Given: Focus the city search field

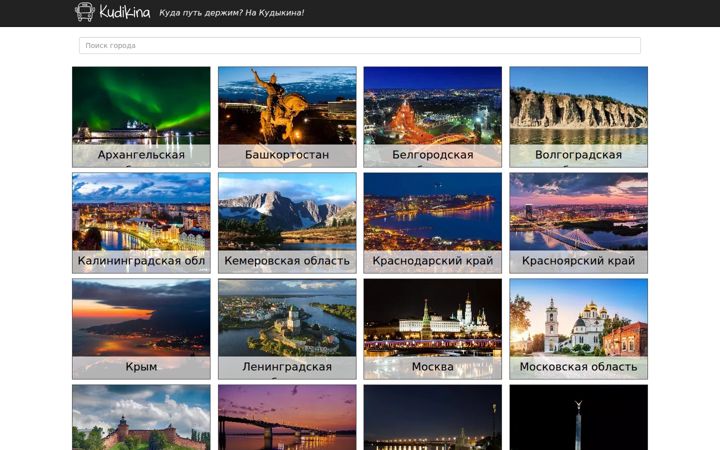Looking at the screenshot, I should pos(360,45).
